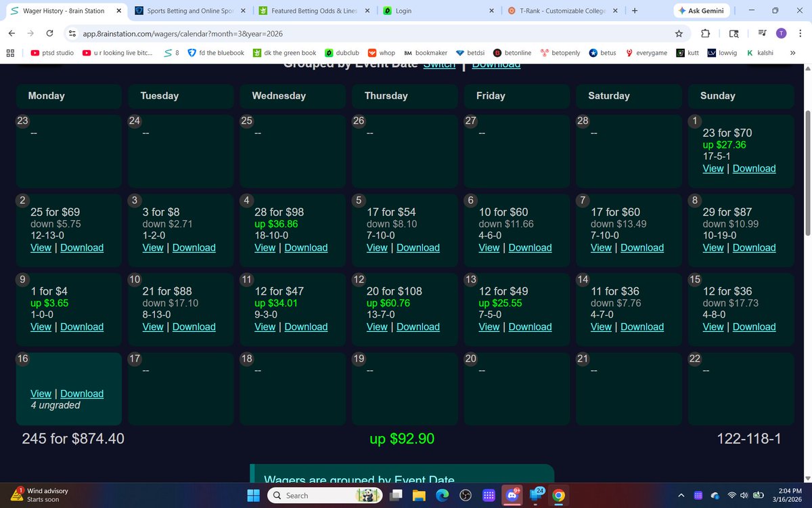The width and height of the screenshot is (812, 508).
Task: Open the whop bookmark
Action: [382, 53]
